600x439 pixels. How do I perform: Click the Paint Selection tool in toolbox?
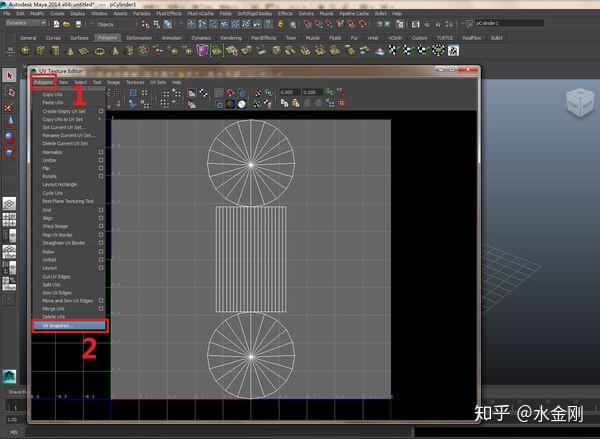pos(9,107)
